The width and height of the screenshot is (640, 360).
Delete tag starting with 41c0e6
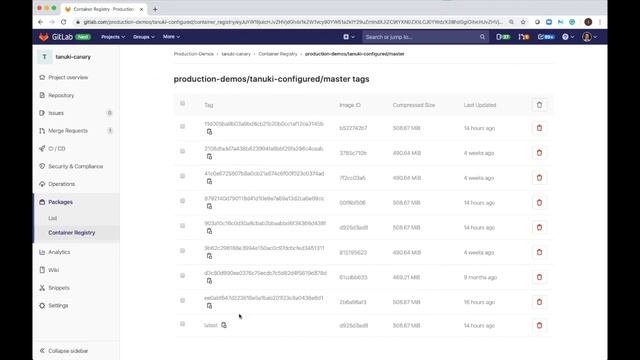(539, 178)
